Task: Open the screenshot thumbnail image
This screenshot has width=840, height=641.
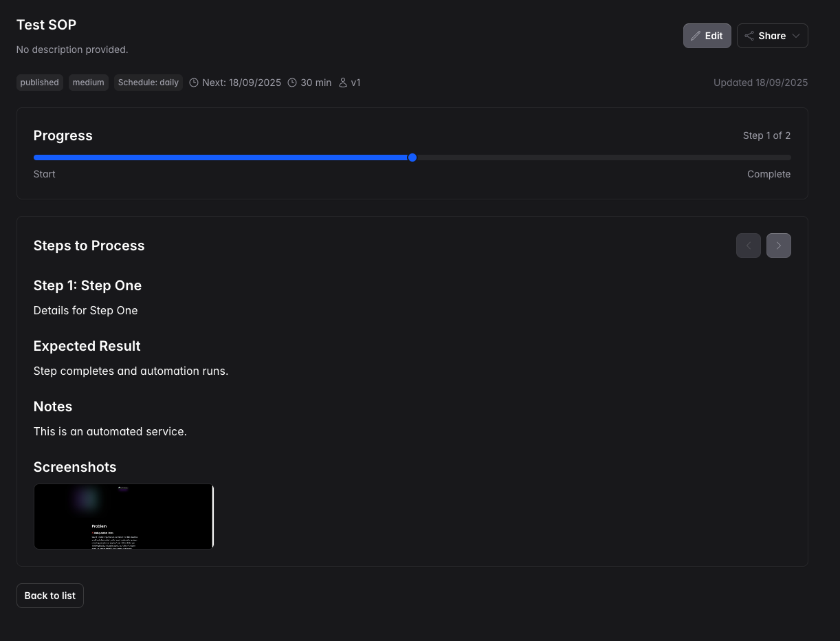Action: point(124,517)
